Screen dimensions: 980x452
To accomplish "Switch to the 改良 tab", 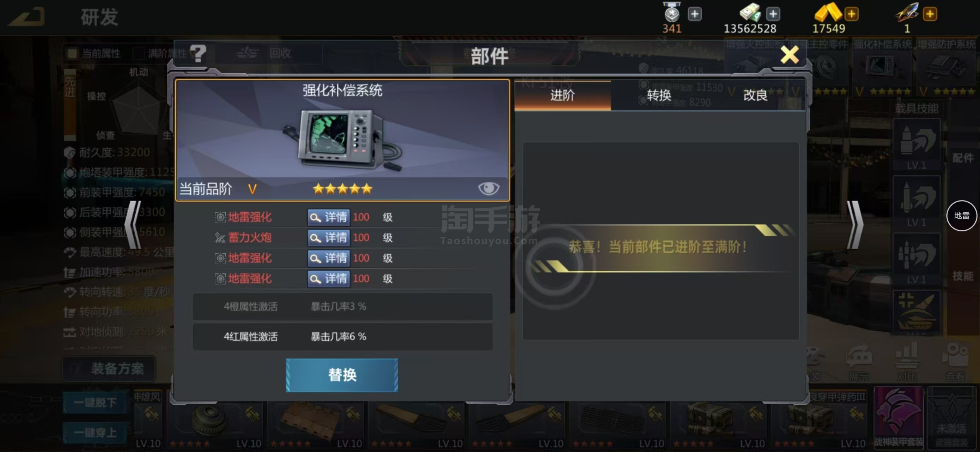I will [755, 95].
